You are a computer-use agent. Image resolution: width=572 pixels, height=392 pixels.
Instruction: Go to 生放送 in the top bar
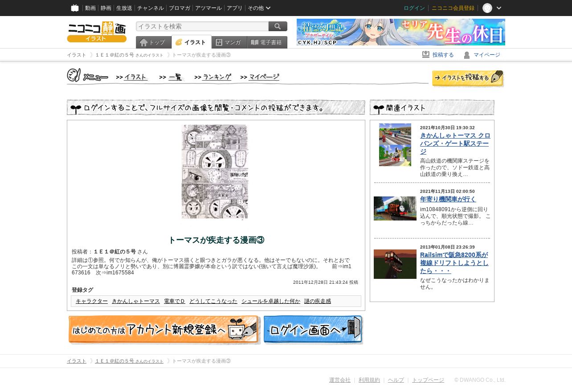pyautogui.click(x=124, y=8)
